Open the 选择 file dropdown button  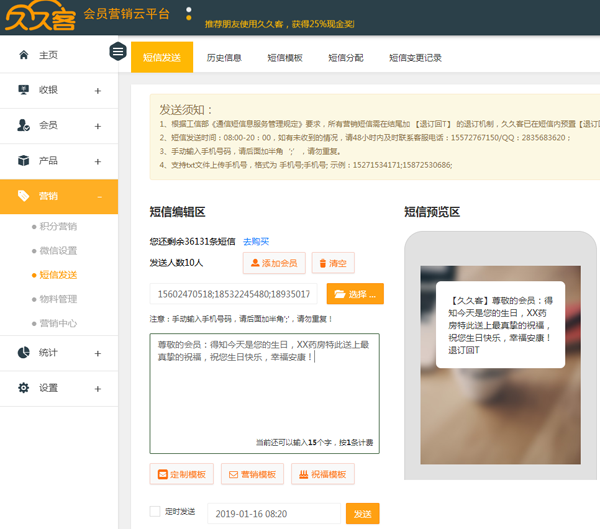355,294
